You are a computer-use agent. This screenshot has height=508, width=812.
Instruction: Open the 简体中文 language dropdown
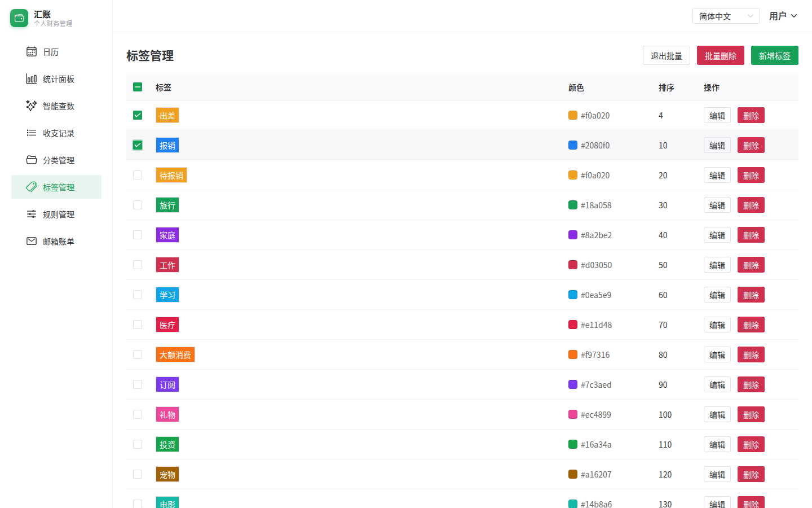[x=726, y=16]
